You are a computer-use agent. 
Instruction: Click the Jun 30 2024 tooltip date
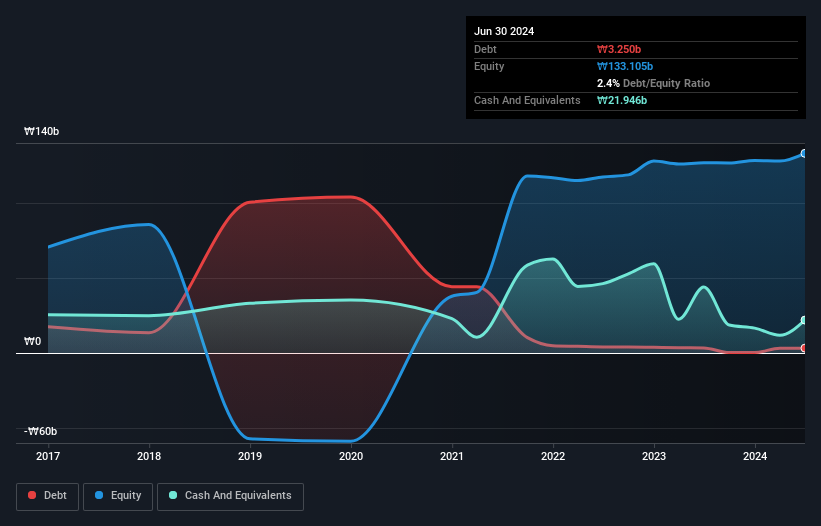click(504, 31)
